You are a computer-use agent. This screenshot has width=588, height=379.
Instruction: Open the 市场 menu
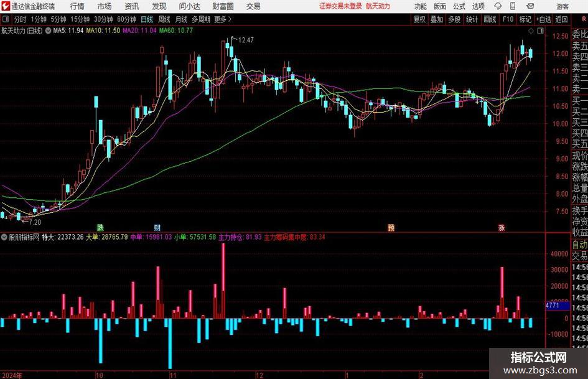[x=105, y=6]
